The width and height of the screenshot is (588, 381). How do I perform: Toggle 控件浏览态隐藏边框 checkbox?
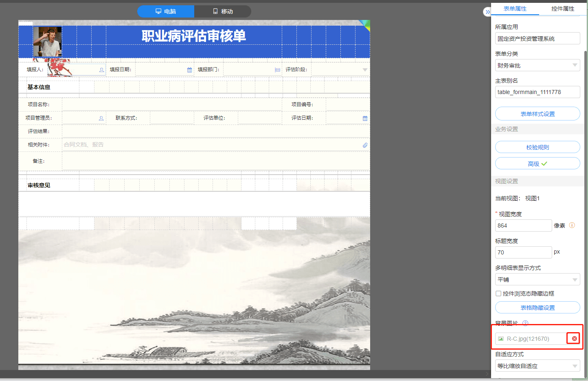point(498,293)
